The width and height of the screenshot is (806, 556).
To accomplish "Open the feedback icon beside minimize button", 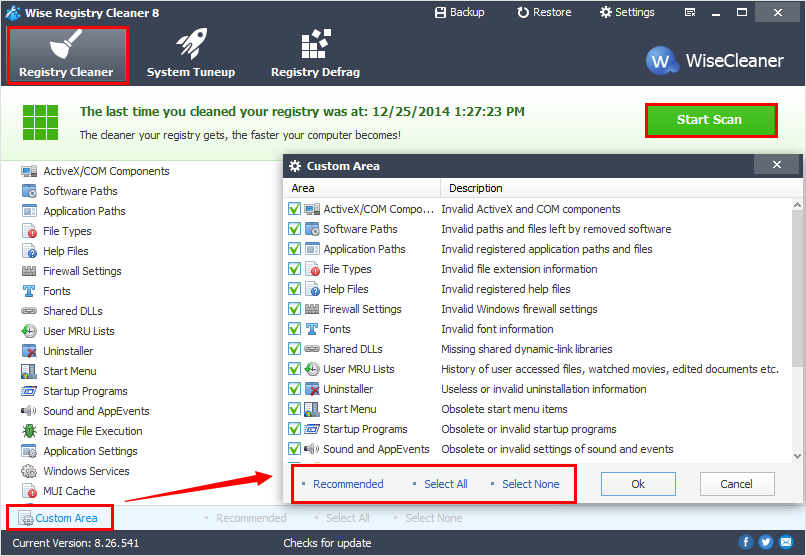I will point(690,12).
